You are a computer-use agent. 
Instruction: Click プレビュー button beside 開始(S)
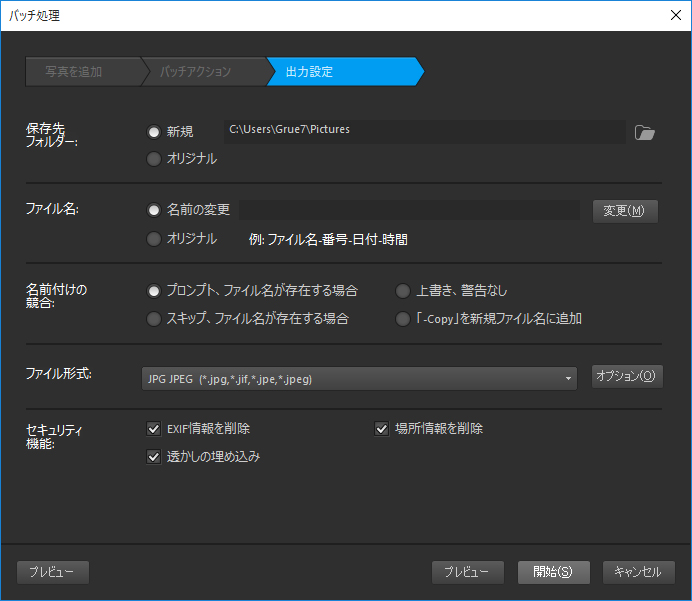click(468, 572)
